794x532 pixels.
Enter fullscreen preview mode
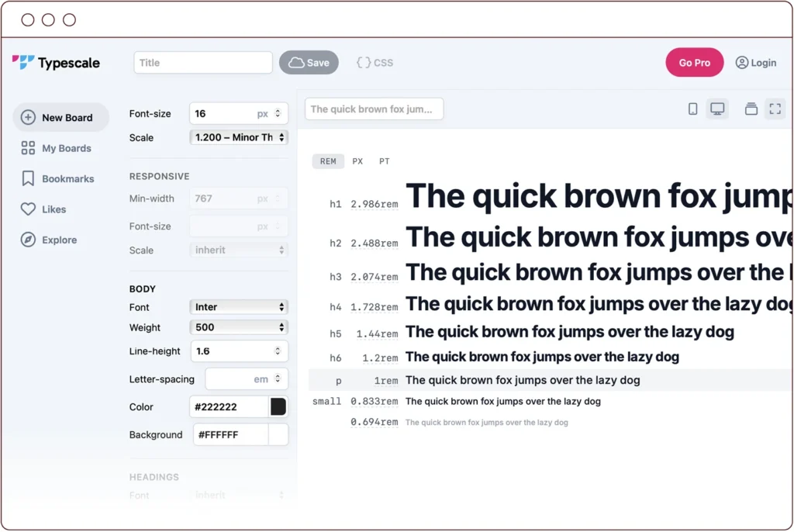click(x=775, y=109)
